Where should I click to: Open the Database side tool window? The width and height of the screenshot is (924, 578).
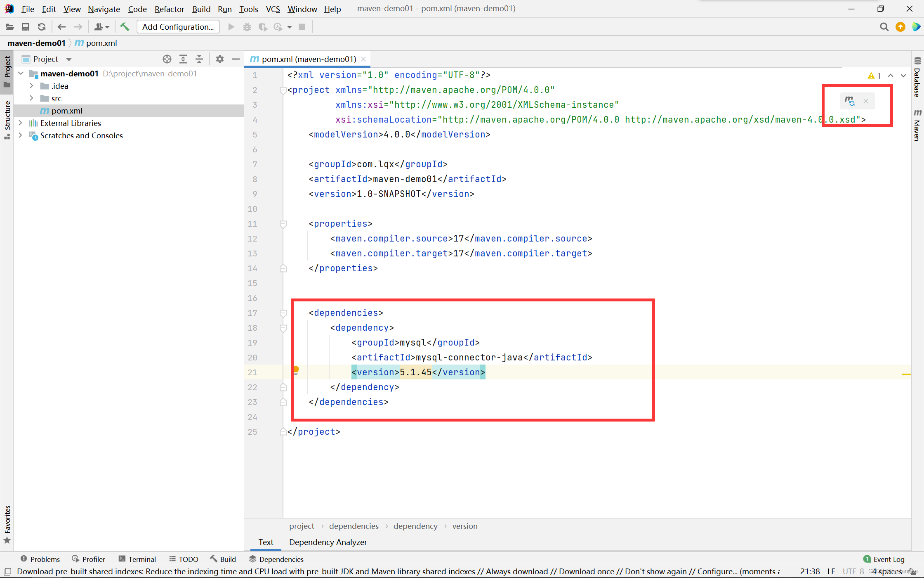coord(917,77)
